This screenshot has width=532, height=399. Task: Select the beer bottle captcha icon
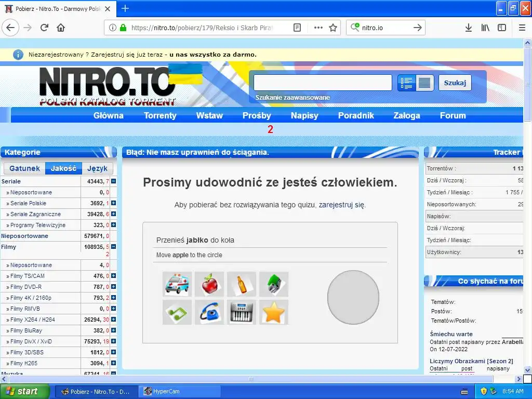(242, 284)
